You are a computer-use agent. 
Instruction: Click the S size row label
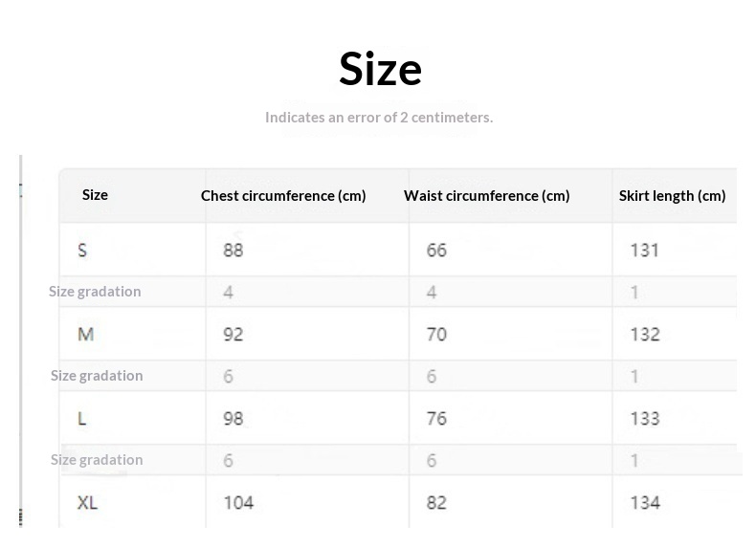82,251
